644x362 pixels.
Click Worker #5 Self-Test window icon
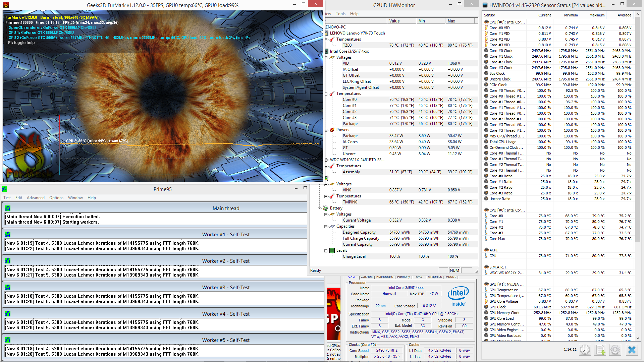[8, 340]
